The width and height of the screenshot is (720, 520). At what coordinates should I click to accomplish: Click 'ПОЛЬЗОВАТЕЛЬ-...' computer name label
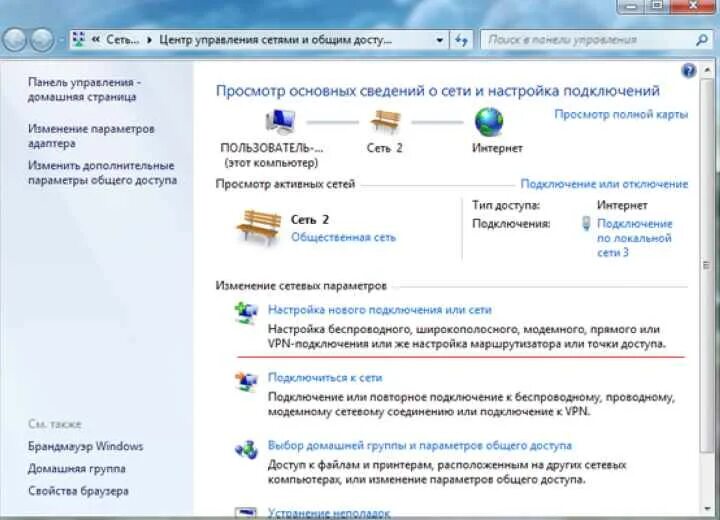click(x=272, y=148)
